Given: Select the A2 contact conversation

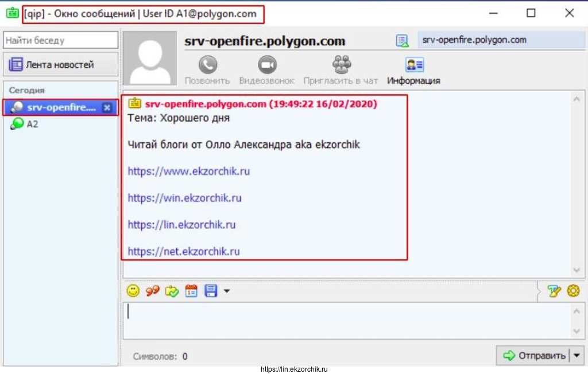Looking at the screenshot, I should [x=32, y=123].
